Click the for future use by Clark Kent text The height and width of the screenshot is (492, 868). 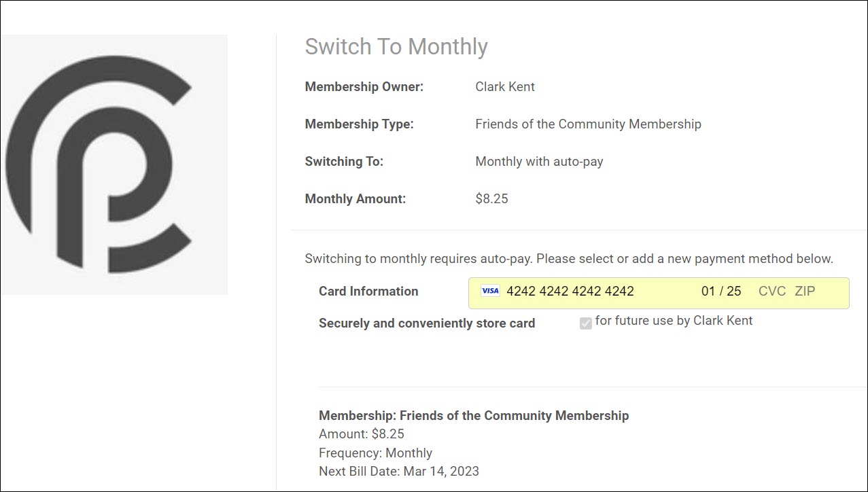674,321
